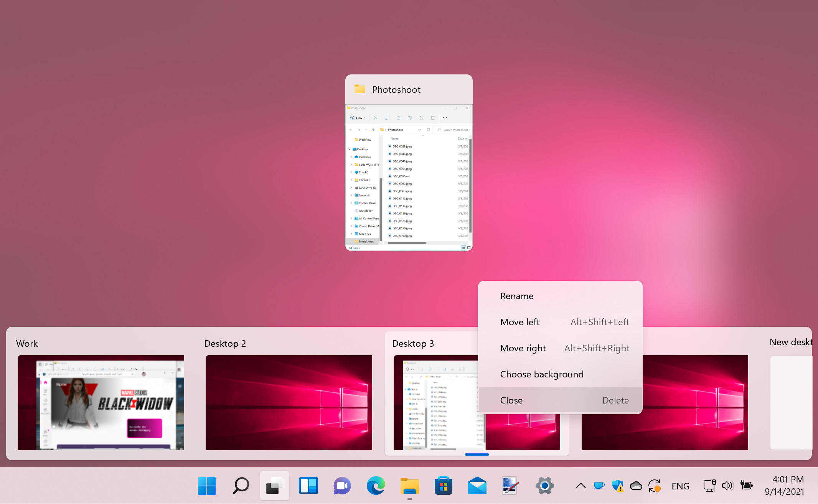Open the Windows Start menu
The height and width of the screenshot is (504, 818).
[207, 486]
